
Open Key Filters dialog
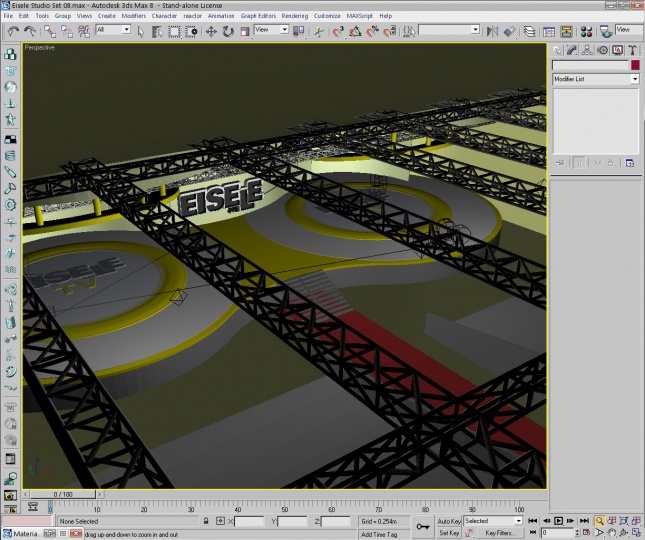(x=499, y=533)
